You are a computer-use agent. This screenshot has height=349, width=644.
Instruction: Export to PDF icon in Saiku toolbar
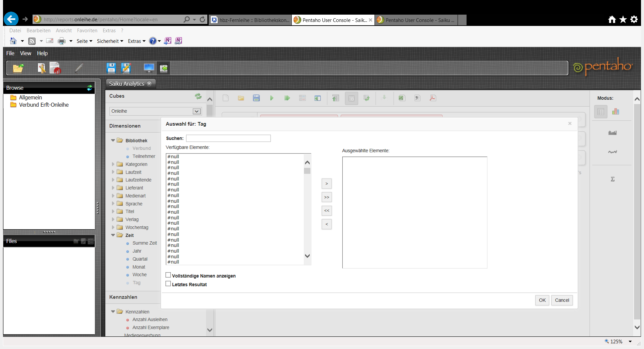433,98
